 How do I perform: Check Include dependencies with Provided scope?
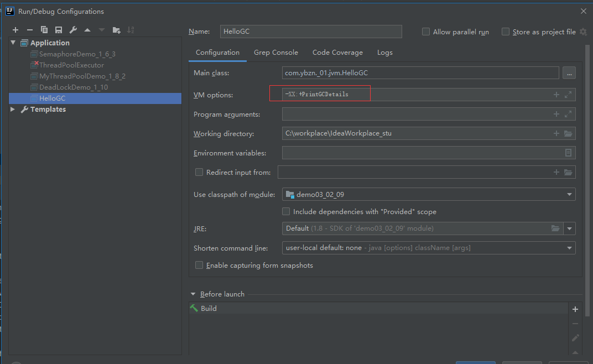click(286, 211)
